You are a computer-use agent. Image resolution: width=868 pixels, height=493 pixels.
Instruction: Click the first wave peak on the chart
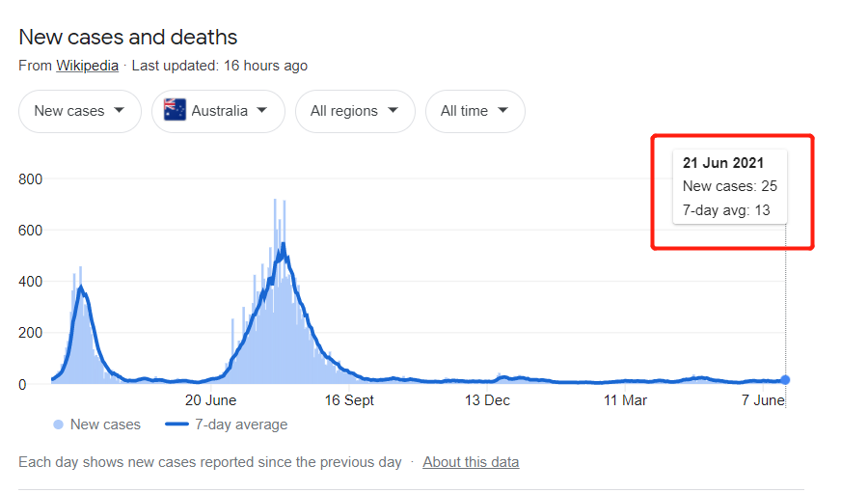[81, 288]
